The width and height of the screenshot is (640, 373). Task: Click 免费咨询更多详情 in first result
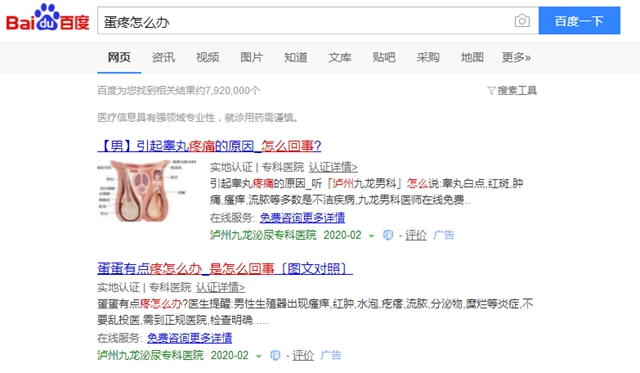(302, 218)
